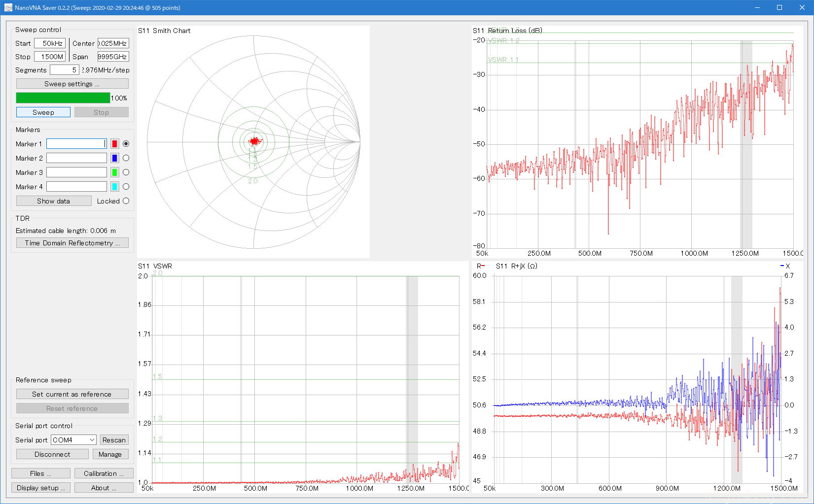
Task: Click the S11 VSWR chart
Action: pos(303,377)
